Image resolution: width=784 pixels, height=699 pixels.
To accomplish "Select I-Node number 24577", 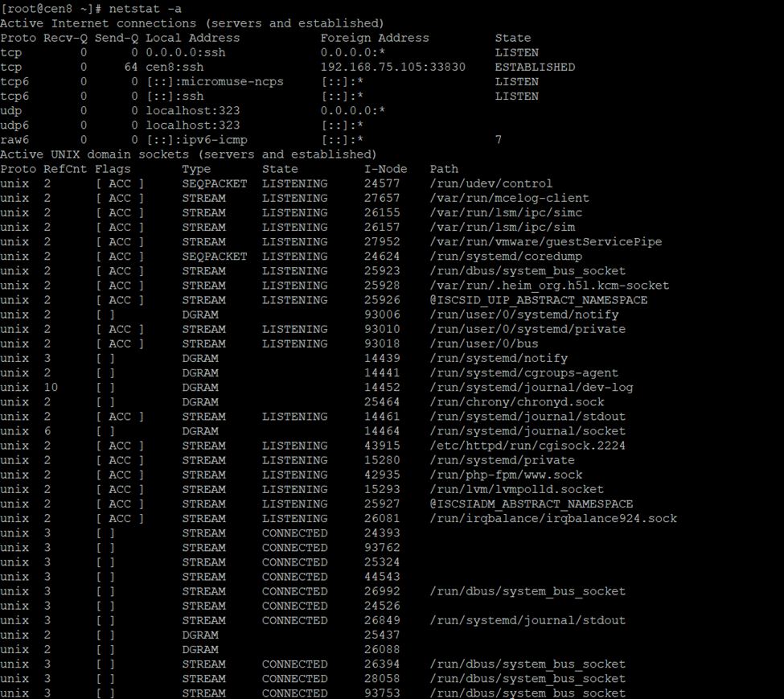I will pyautogui.click(x=382, y=183).
